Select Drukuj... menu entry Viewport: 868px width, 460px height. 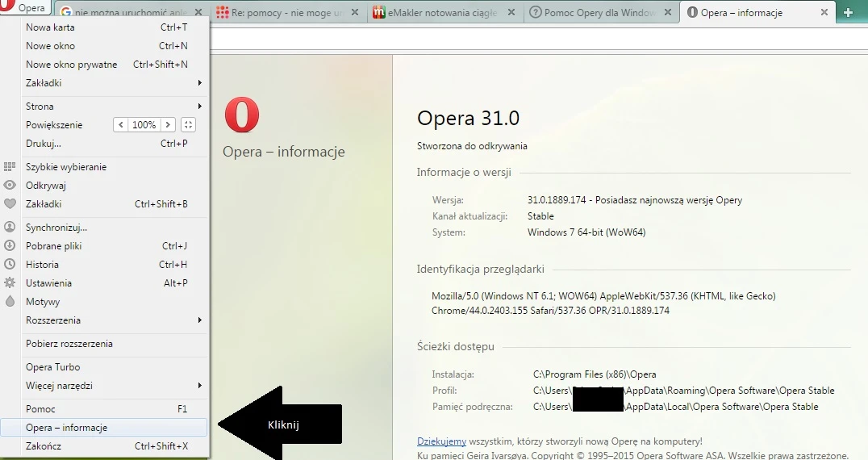105,144
